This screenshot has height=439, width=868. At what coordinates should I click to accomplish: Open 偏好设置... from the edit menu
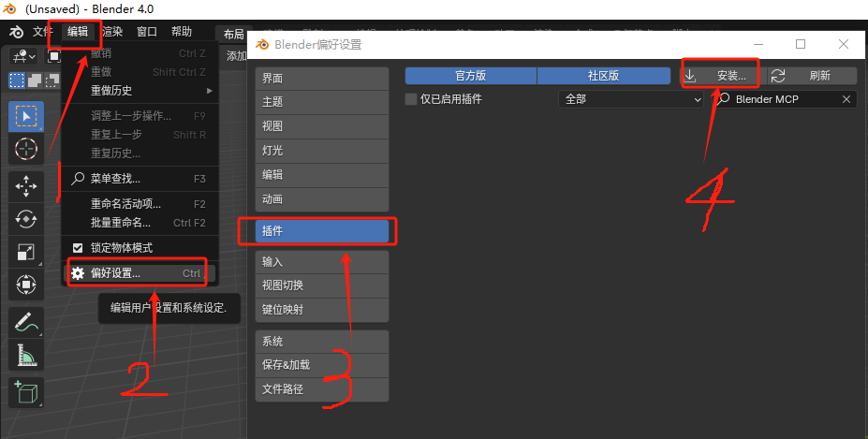140,273
